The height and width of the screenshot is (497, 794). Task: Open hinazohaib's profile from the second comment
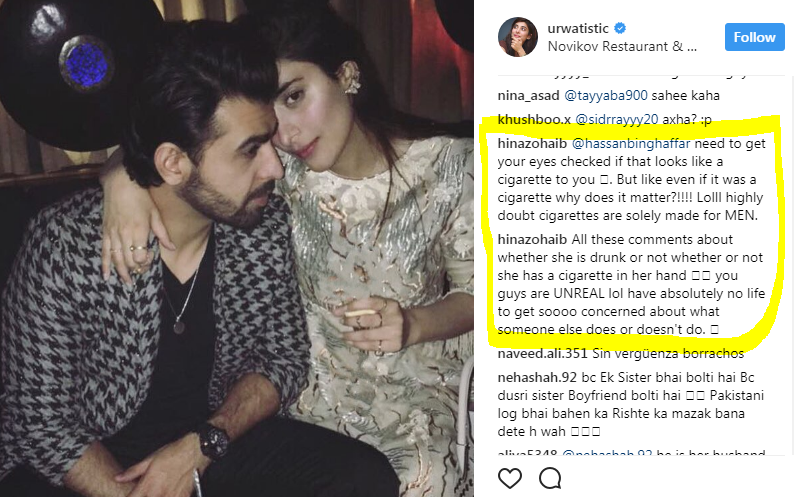coord(532,240)
